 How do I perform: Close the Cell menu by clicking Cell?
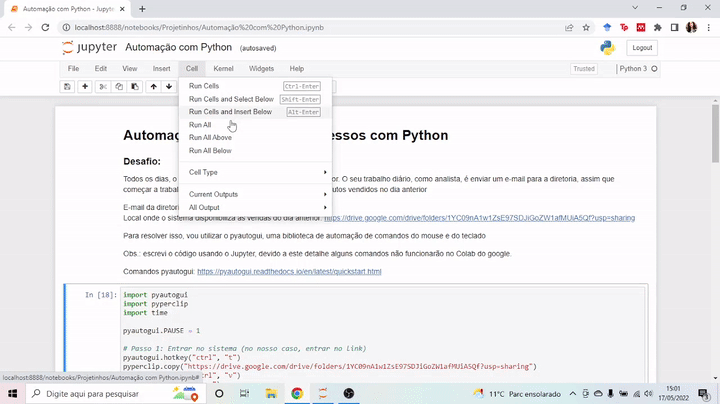[x=192, y=69]
